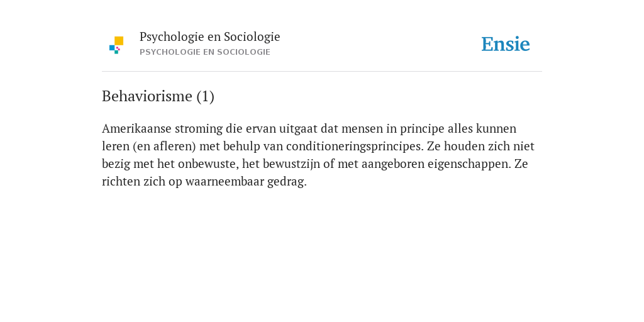Click the colorful squares logo icon

116,45
